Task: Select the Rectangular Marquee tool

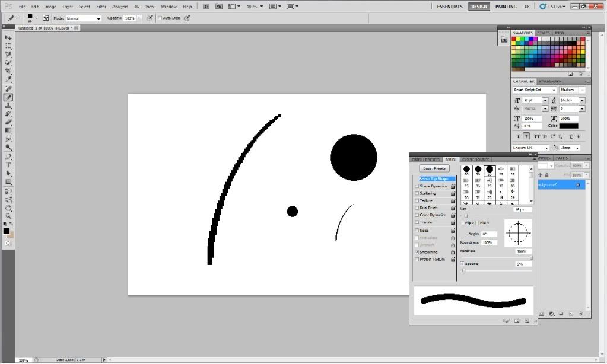Action: [8, 46]
